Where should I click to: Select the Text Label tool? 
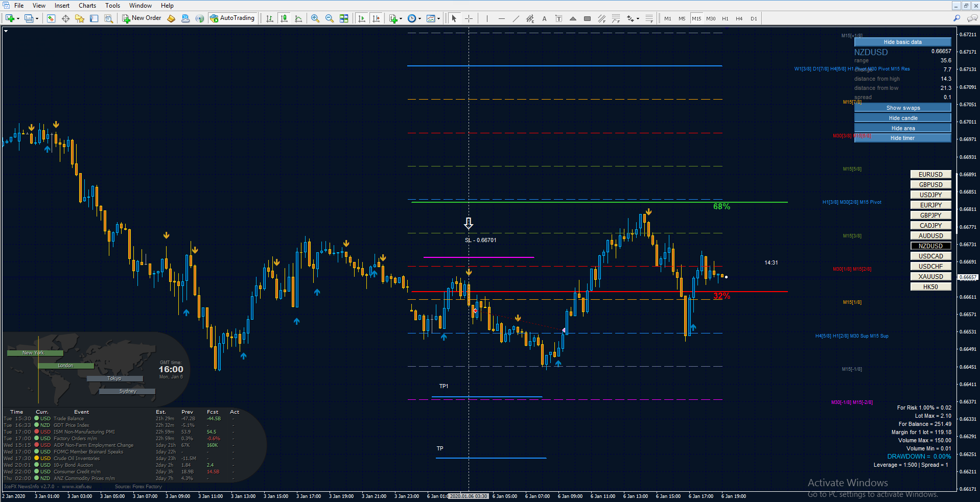pyautogui.click(x=559, y=18)
